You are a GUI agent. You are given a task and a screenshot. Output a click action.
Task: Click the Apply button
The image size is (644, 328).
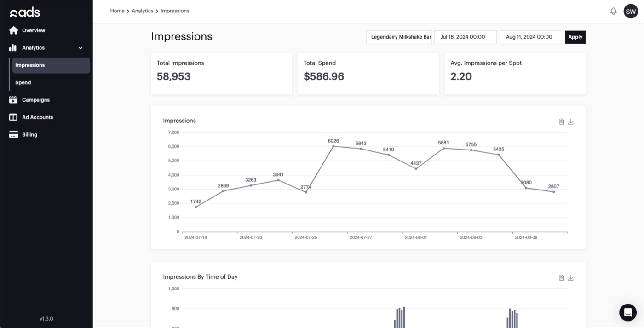(x=575, y=37)
